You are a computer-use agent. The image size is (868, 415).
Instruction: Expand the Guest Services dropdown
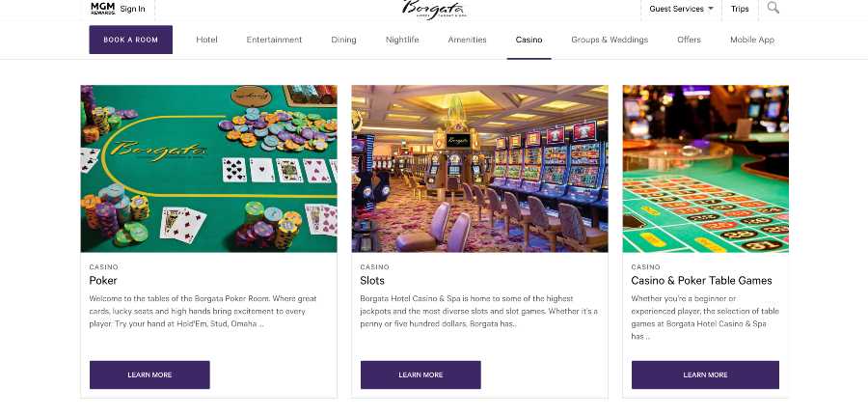coord(682,9)
